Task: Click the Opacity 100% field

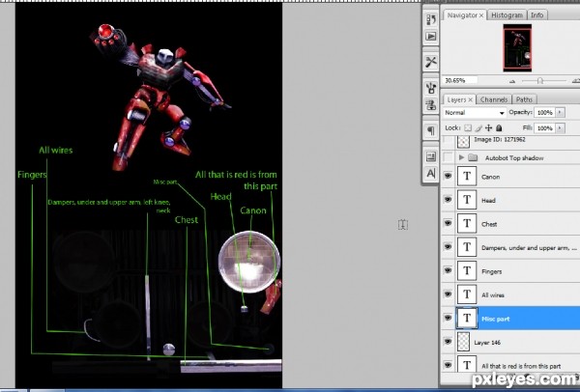Action: pyautogui.click(x=545, y=112)
